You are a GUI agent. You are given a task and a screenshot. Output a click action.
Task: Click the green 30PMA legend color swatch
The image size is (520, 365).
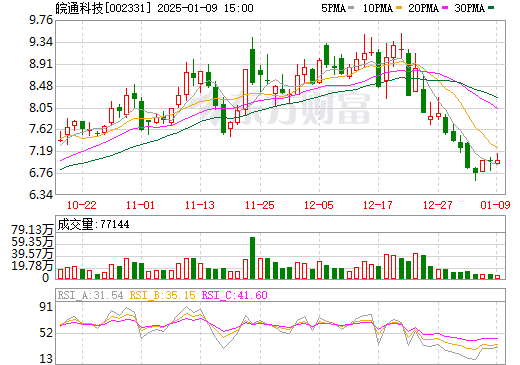[491, 8]
